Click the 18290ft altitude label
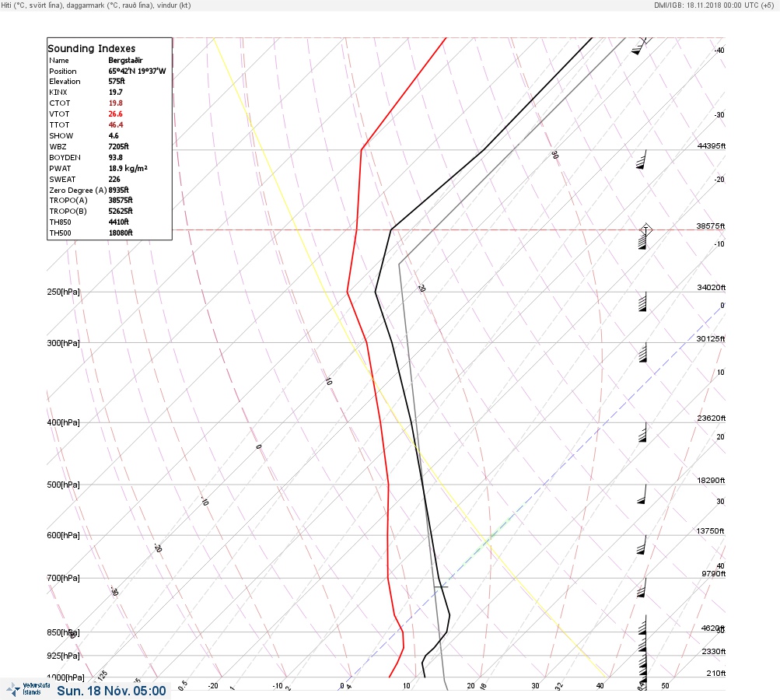Image resolution: width=780 pixels, height=700 pixels. click(x=712, y=481)
